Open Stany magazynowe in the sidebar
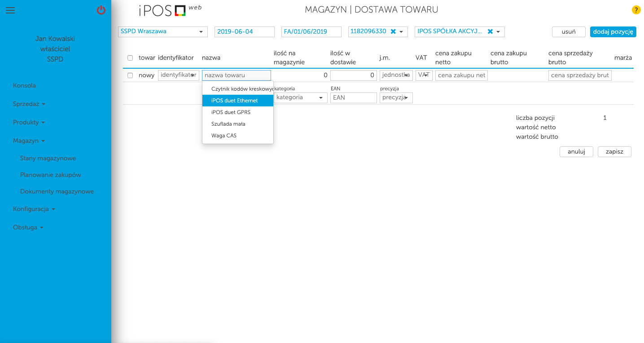Screen dimensions: 644x343 [48, 158]
